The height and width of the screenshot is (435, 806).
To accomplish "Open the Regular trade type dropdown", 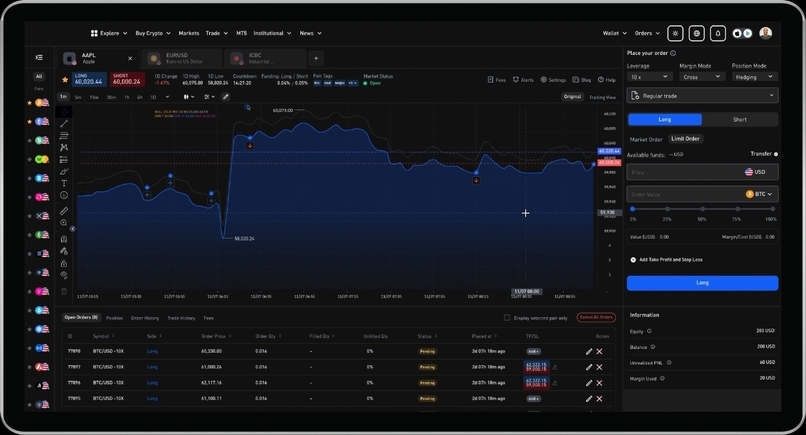I will [x=702, y=96].
